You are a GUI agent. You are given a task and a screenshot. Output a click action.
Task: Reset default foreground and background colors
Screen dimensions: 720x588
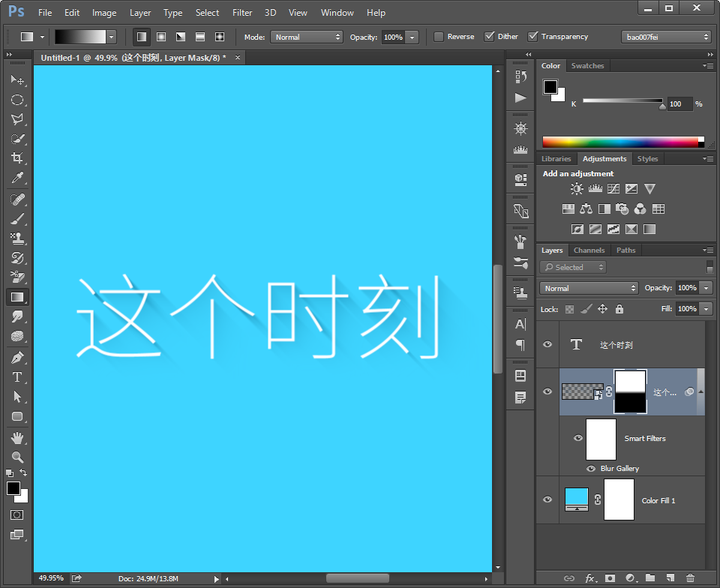[x=10, y=473]
